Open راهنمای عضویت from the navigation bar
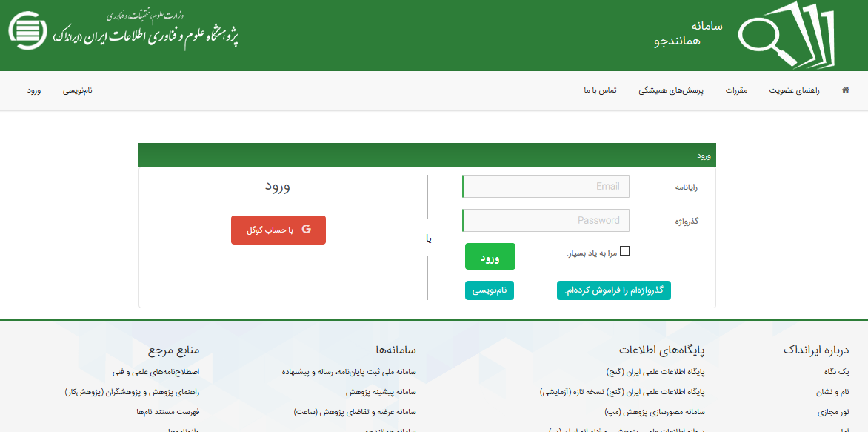 coord(795,90)
